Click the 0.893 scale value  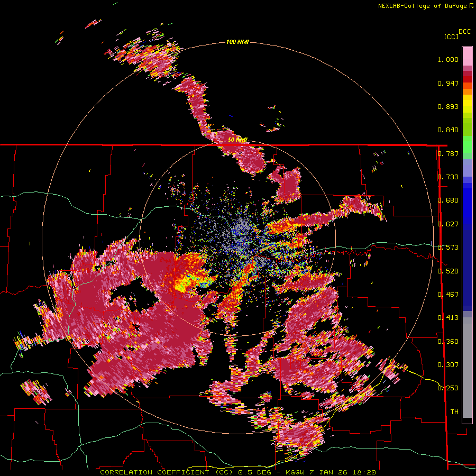[x=448, y=106]
